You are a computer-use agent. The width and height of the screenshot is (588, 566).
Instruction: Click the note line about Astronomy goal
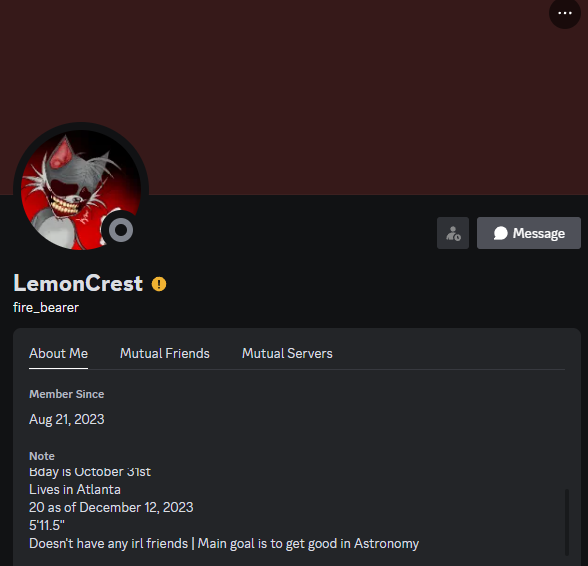pos(224,543)
